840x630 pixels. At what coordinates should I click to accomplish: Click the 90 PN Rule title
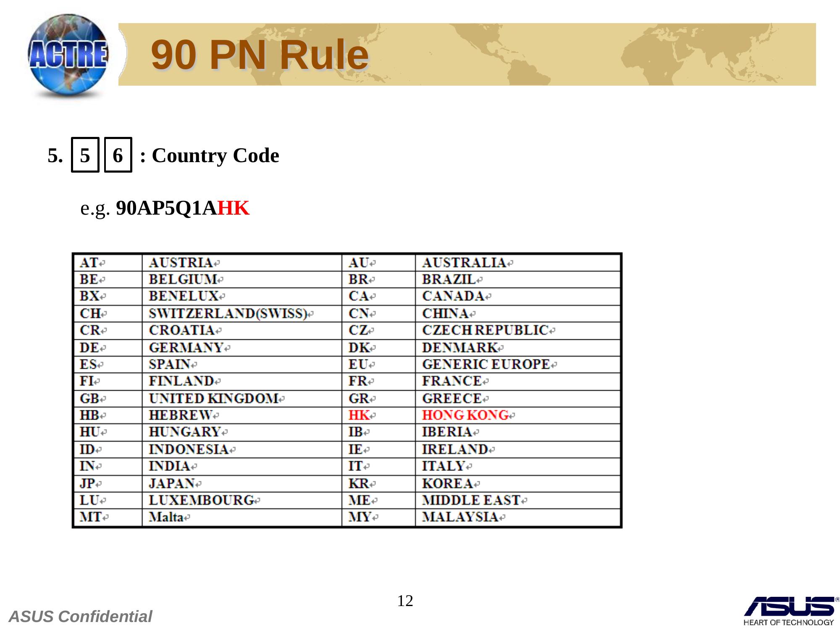[260, 55]
